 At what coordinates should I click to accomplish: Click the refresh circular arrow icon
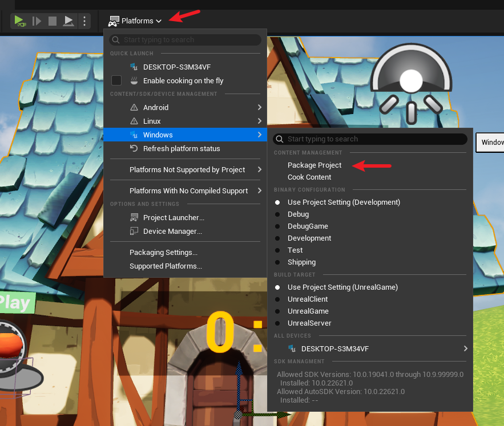tap(134, 148)
